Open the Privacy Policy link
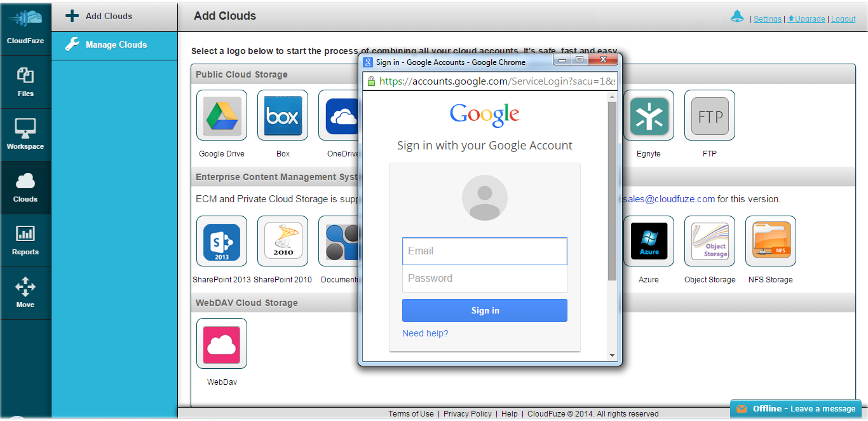868x421 pixels. point(468,414)
